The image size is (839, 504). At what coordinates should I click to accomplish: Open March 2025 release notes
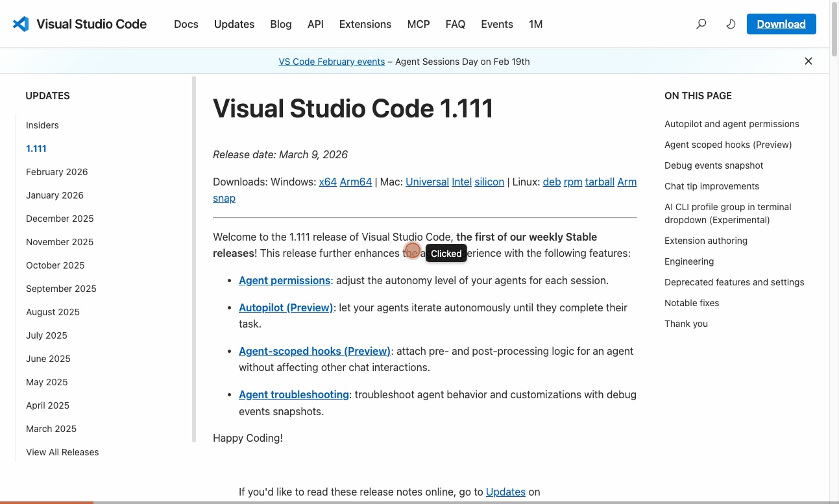point(51,429)
